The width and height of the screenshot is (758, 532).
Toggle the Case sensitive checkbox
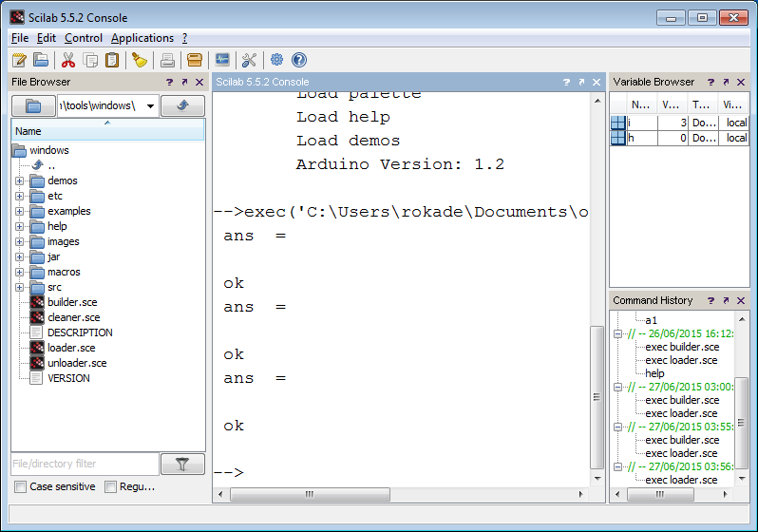20,487
